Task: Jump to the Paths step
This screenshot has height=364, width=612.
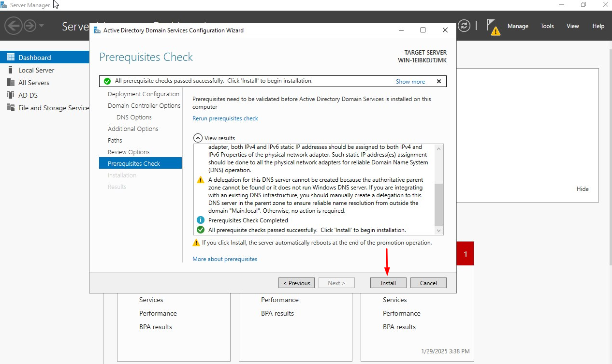Action: tap(115, 140)
